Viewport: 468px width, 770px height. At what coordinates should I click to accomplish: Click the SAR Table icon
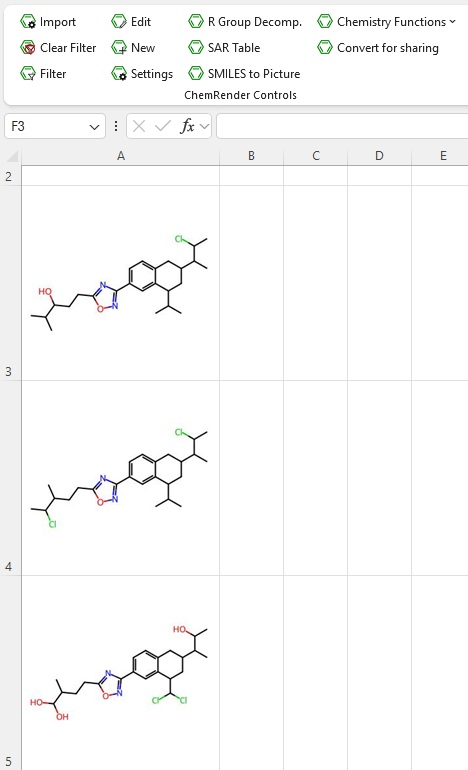[x=196, y=48]
